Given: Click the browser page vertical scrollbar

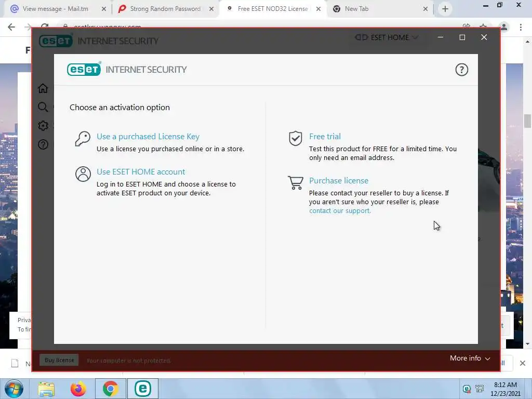Looking at the screenshot, I should pos(527,122).
